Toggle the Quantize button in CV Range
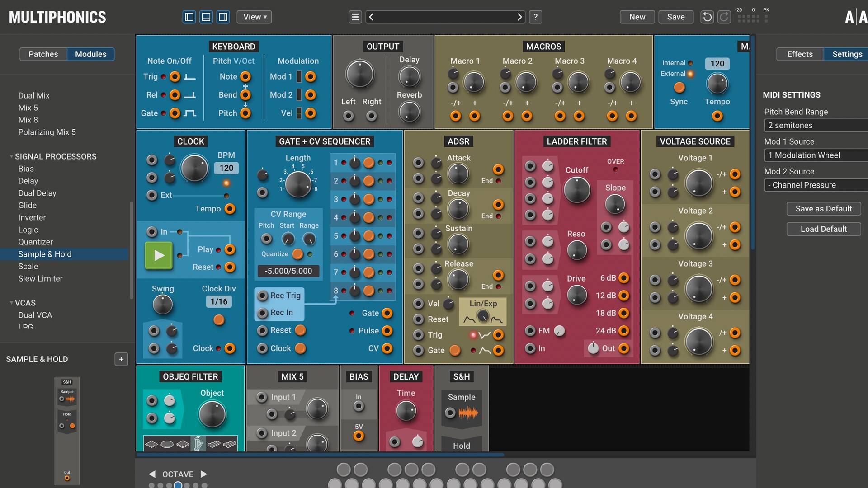 297,254
